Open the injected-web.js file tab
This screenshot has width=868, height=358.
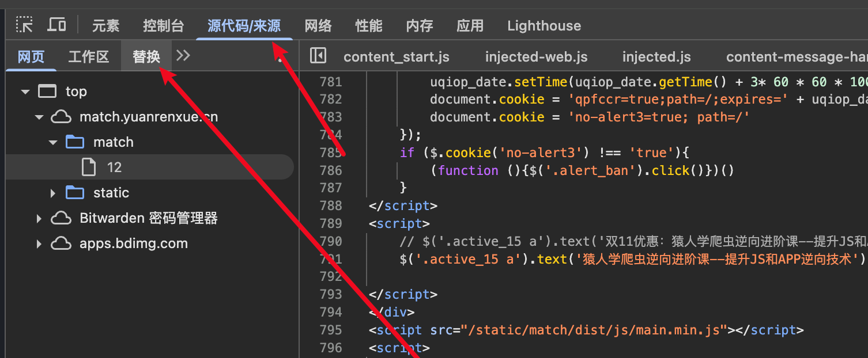(x=536, y=57)
